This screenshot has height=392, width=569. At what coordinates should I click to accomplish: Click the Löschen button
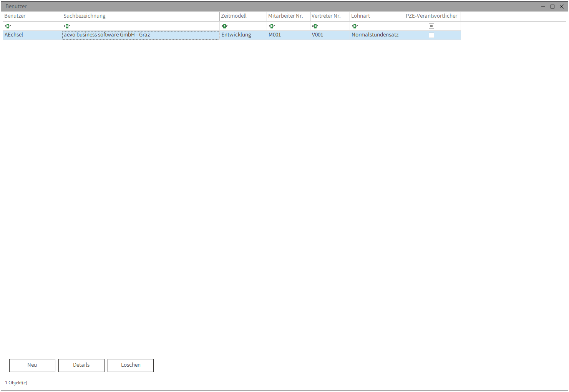tap(131, 366)
